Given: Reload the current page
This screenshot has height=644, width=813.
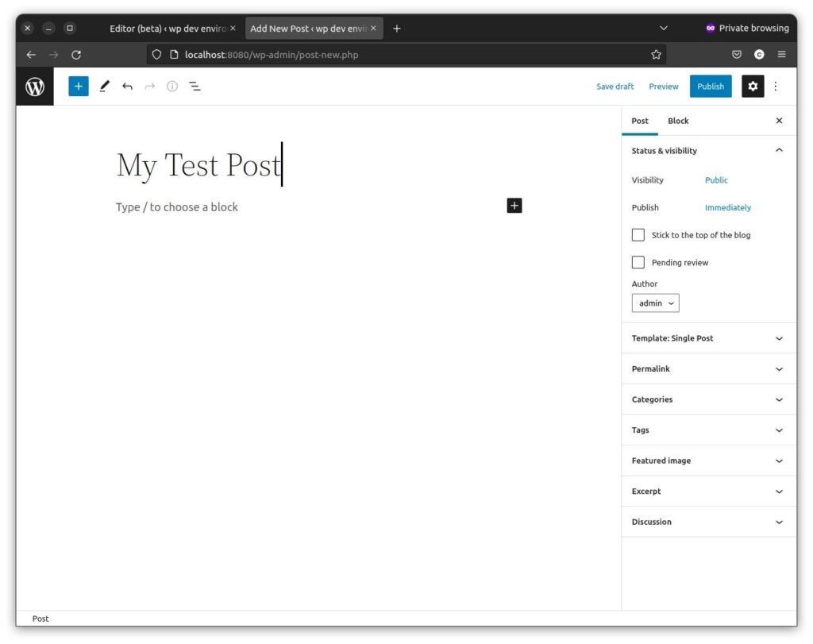Looking at the screenshot, I should [76, 55].
